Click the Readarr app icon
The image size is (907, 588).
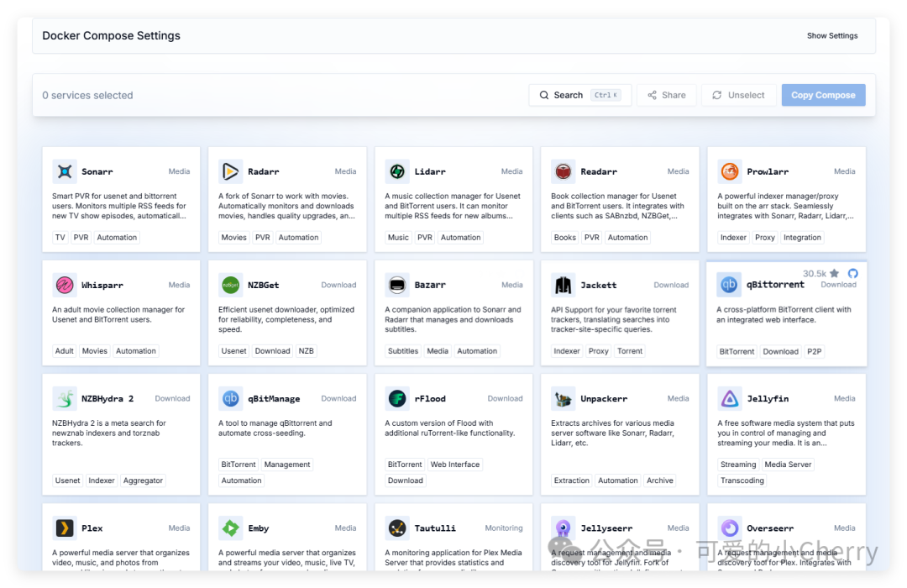click(x=563, y=171)
